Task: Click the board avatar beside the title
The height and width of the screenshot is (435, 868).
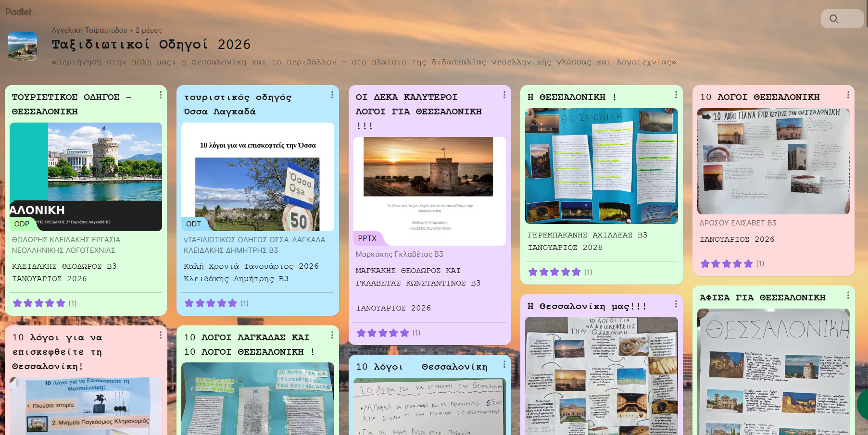Action: pyautogui.click(x=22, y=47)
